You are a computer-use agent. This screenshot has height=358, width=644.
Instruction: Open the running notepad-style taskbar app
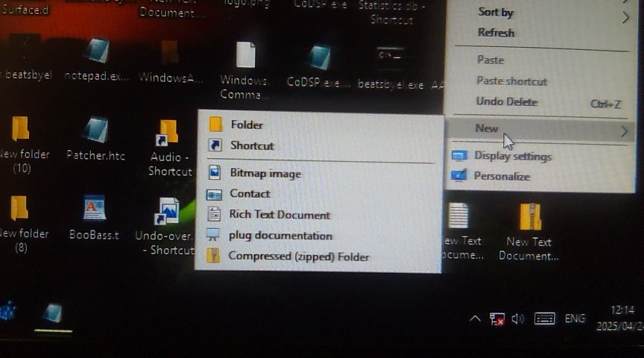click(x=54, y=315)
